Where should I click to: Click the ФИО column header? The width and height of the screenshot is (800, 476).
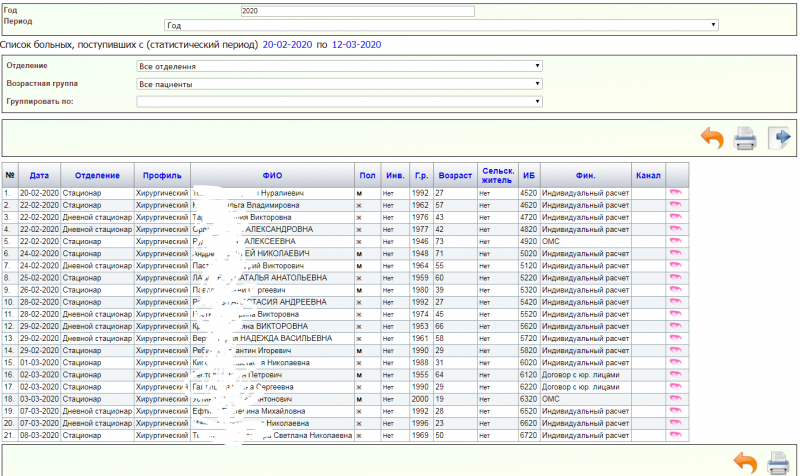coord(272,175)
